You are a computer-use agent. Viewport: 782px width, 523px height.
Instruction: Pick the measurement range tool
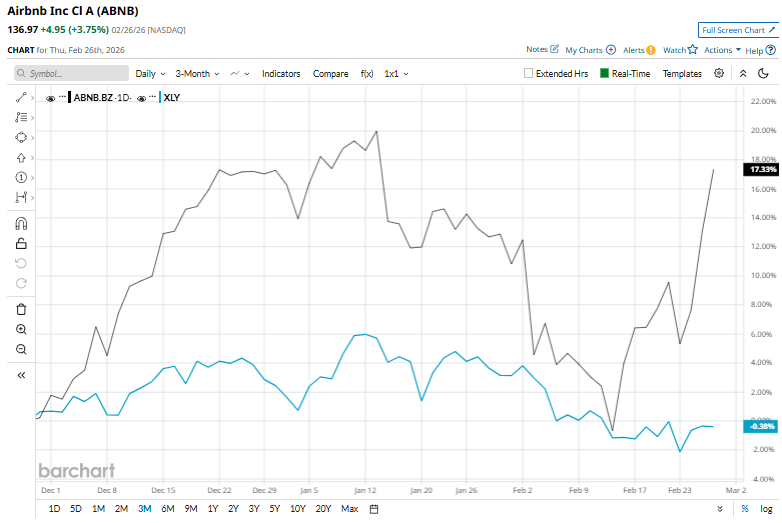pyautogui.click(x=21, y=197)
